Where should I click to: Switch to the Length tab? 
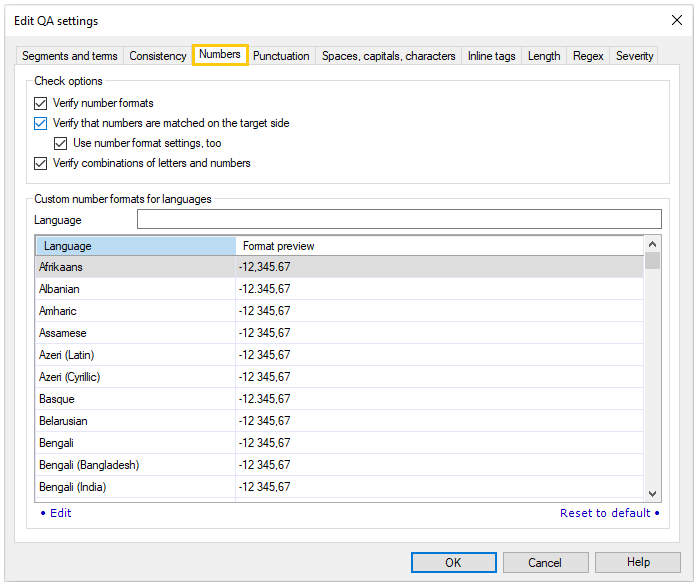point(544,56)
